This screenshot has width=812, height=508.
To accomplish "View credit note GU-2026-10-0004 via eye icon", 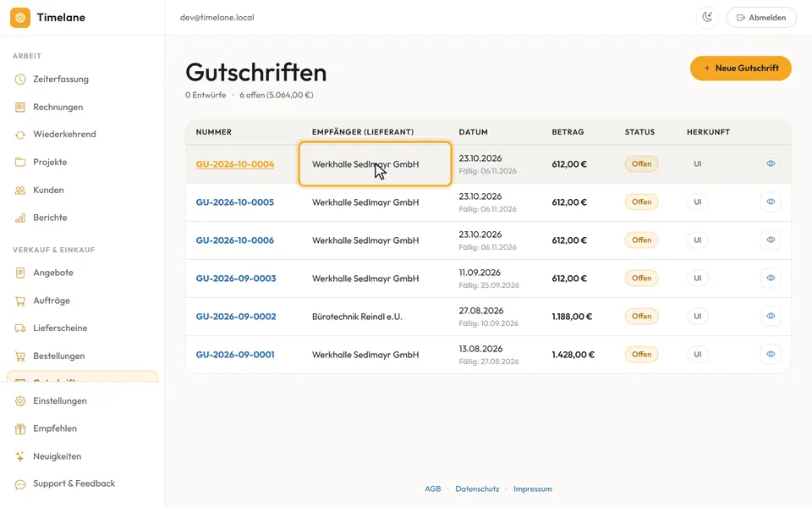I will point(771,163).
